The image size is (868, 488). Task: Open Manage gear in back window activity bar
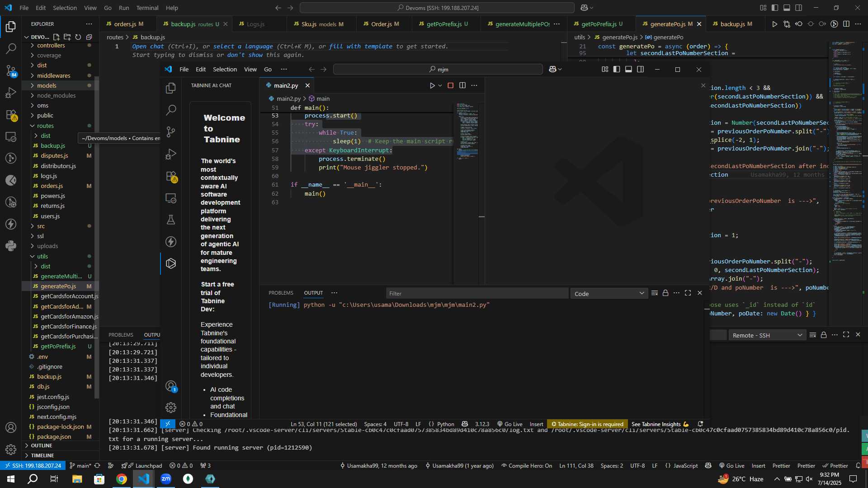click(x=11, y=450)
